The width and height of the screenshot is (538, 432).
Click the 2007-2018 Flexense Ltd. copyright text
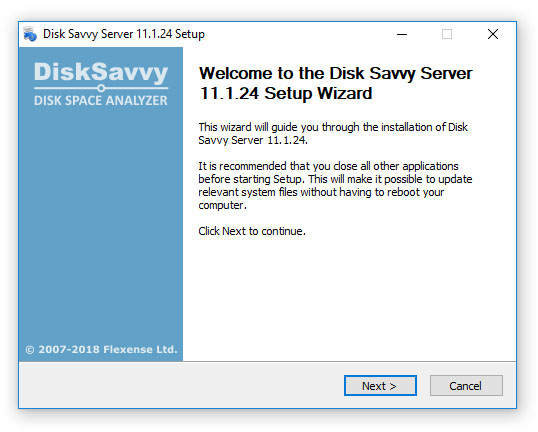(102, 349)
